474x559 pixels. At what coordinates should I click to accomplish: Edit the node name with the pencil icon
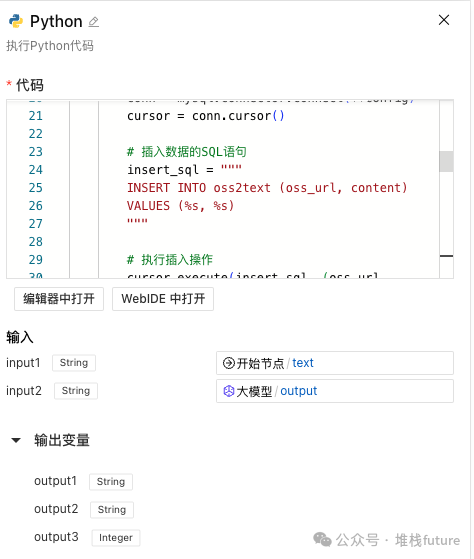94,22
